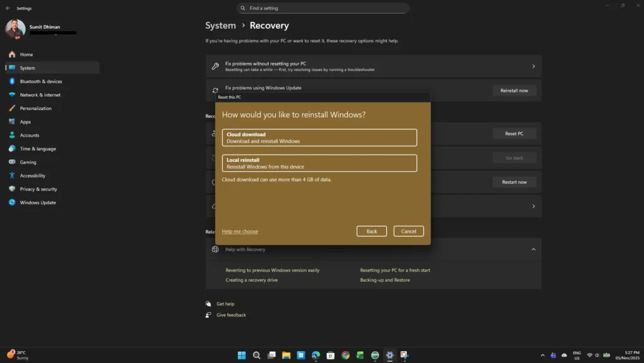Screen dimensions: 644x363
Task: Click the Teams tray icon
Action: click(553, 355)
